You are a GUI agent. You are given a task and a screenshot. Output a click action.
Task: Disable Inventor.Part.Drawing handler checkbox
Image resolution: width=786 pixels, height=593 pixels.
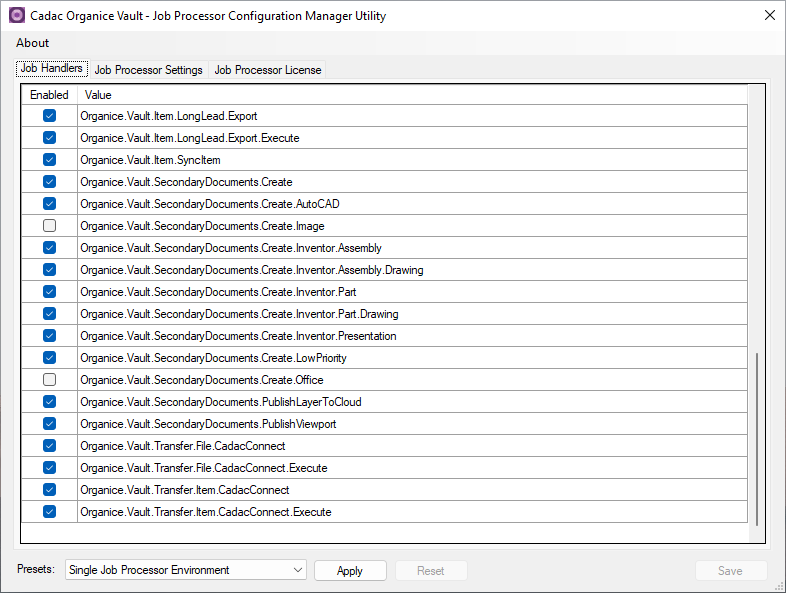[49, 314]
